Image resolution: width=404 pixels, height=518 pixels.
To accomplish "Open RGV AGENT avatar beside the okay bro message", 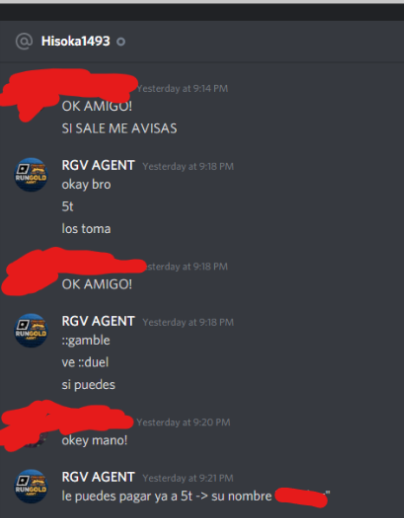I will (x=31, y=175).
